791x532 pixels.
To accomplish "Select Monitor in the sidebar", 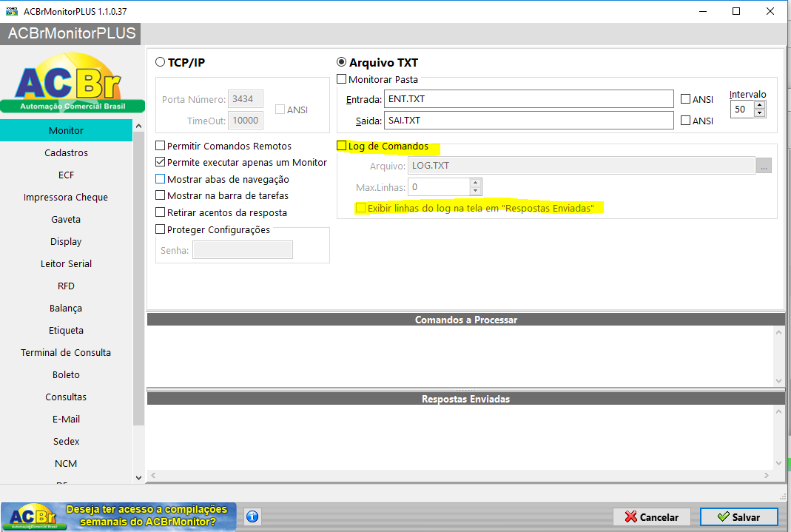I will [x=66, y=131].
